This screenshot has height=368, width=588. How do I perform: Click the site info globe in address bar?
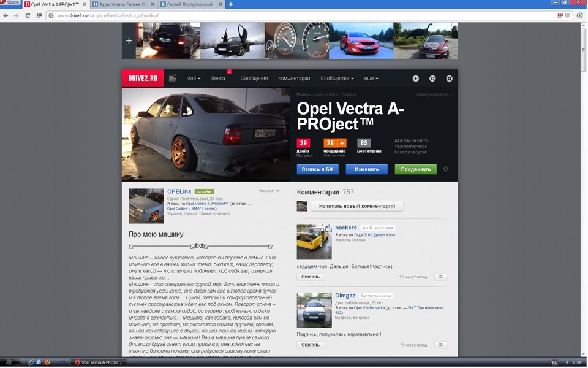(51, 15)
